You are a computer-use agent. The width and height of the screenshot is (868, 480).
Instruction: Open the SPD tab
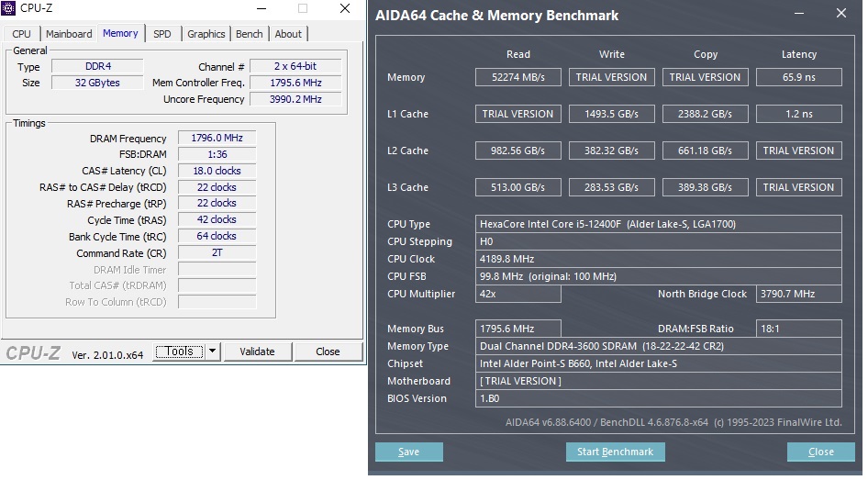pyautogui.click(x=162, y=34)
